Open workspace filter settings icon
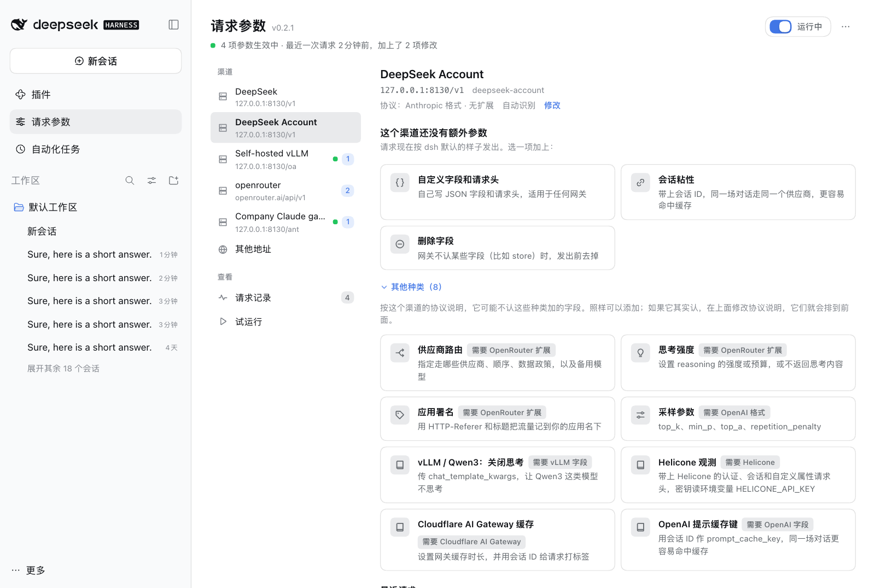This screenshot has width=875, height=588. pos(151,181)
